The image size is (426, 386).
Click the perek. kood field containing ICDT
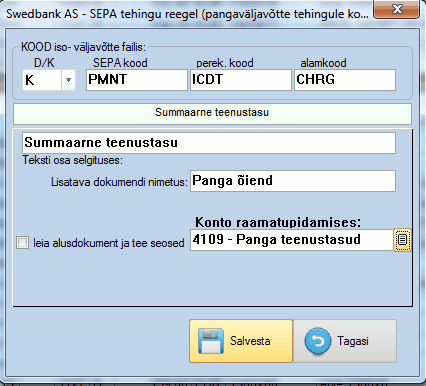click(x=241, y=80)
